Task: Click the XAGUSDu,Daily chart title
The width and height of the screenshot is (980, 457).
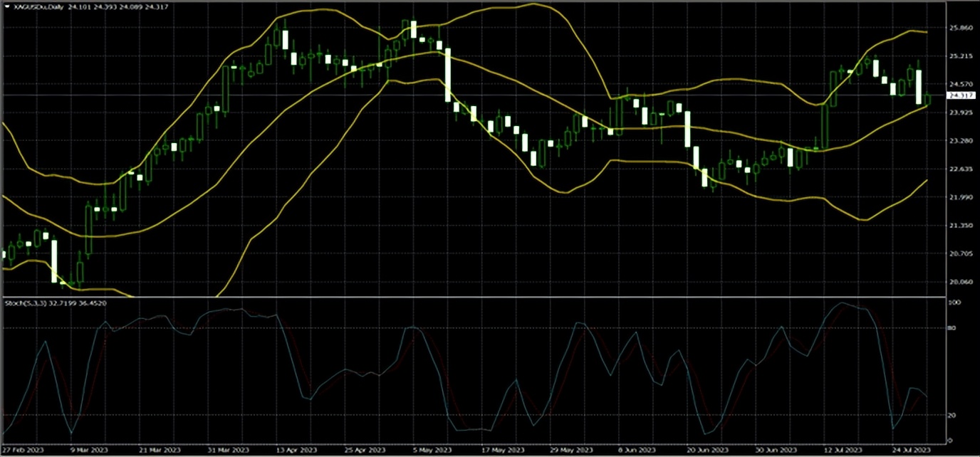Action: 40,6
